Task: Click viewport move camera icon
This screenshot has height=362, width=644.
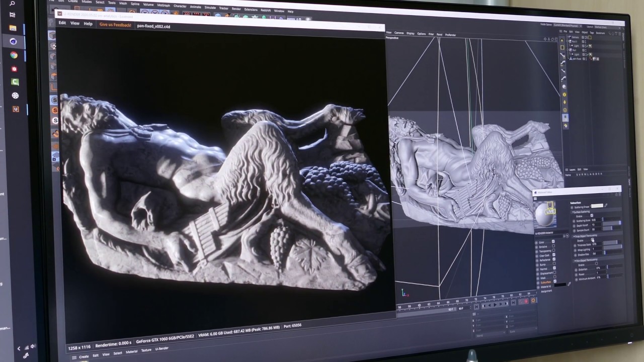Action: point(545,39)
